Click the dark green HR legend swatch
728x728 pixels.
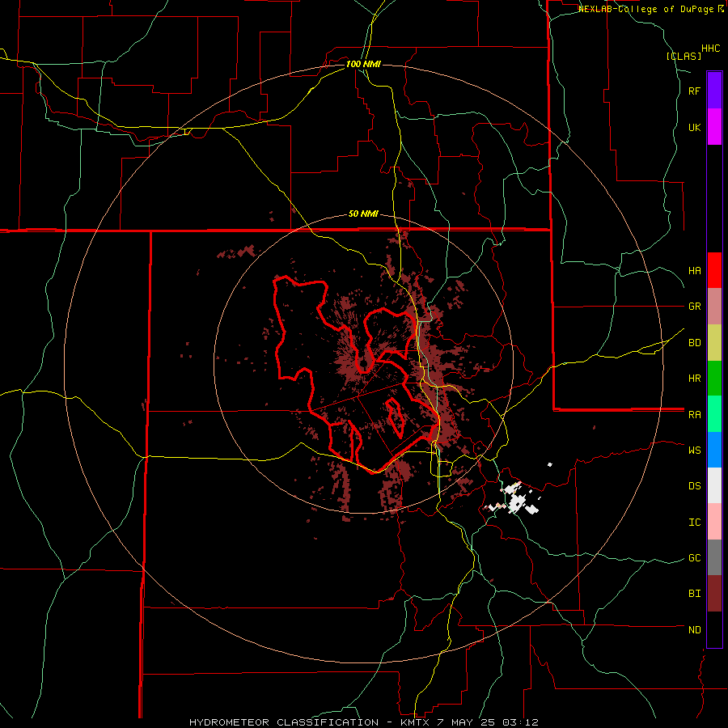pos(714,379)
